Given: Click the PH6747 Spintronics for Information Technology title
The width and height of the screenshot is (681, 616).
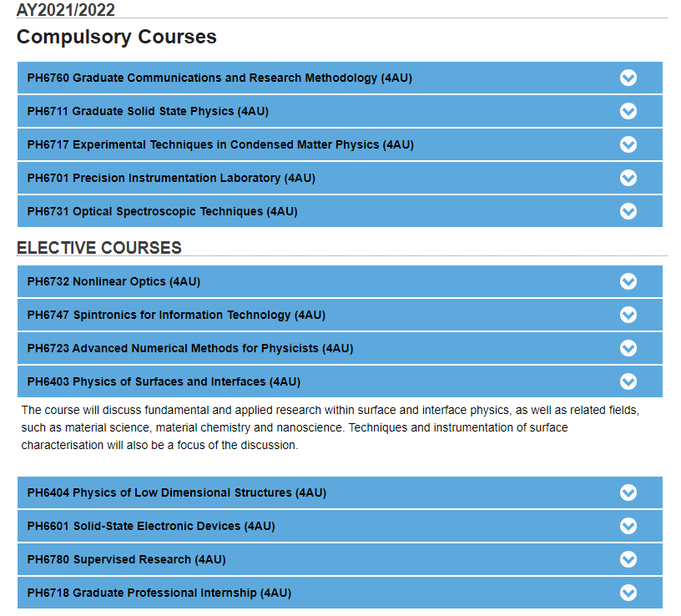Looking at the screenshot, I should (176, 315).
